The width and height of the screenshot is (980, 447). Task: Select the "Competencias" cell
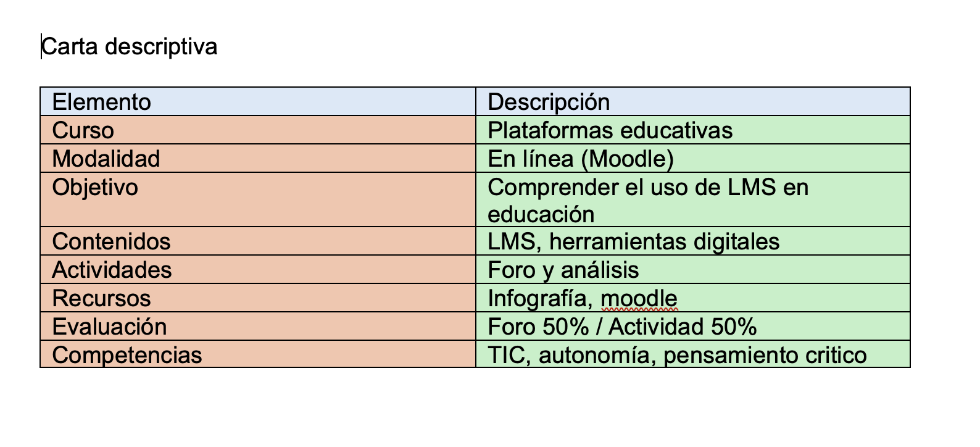(127, 355)
